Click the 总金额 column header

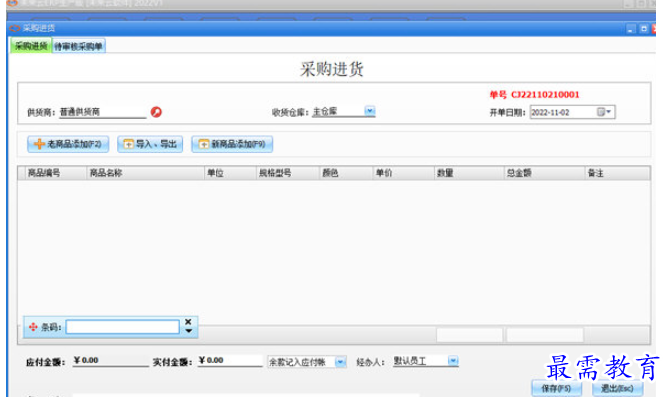click(x=544, y=173)
